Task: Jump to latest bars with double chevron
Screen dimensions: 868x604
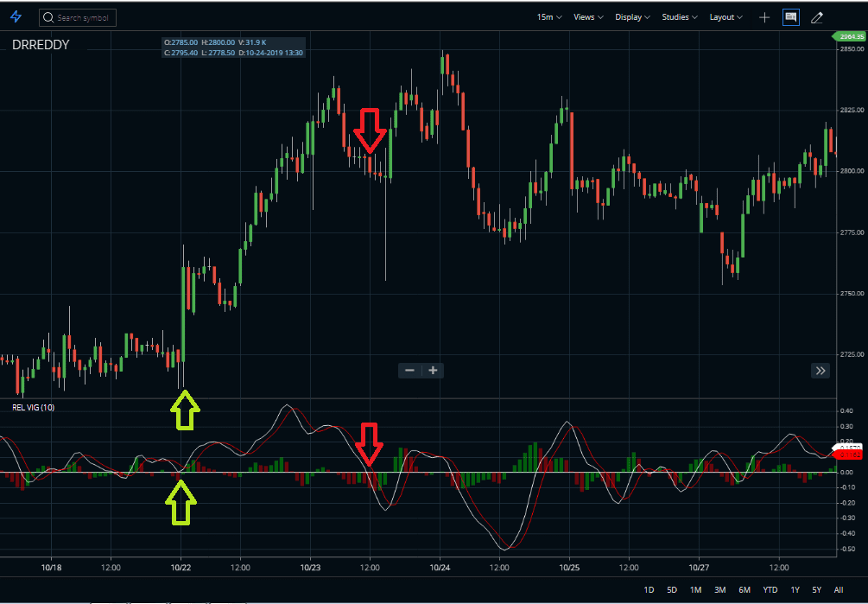Action: coord(820,371)
